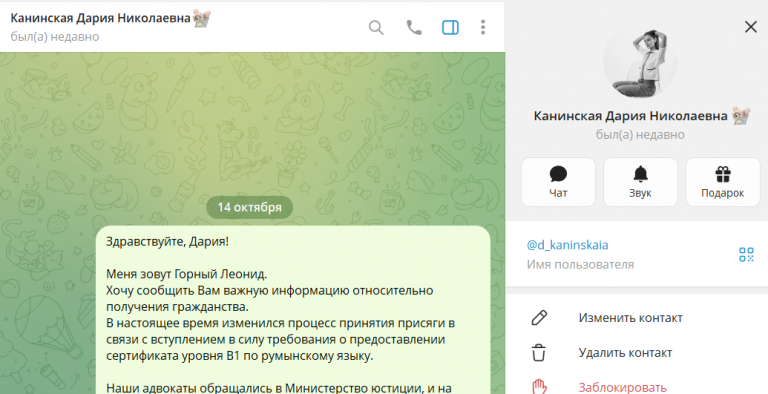Click the Звук notification button
768x394 pixels.
(x=640, y=182)
